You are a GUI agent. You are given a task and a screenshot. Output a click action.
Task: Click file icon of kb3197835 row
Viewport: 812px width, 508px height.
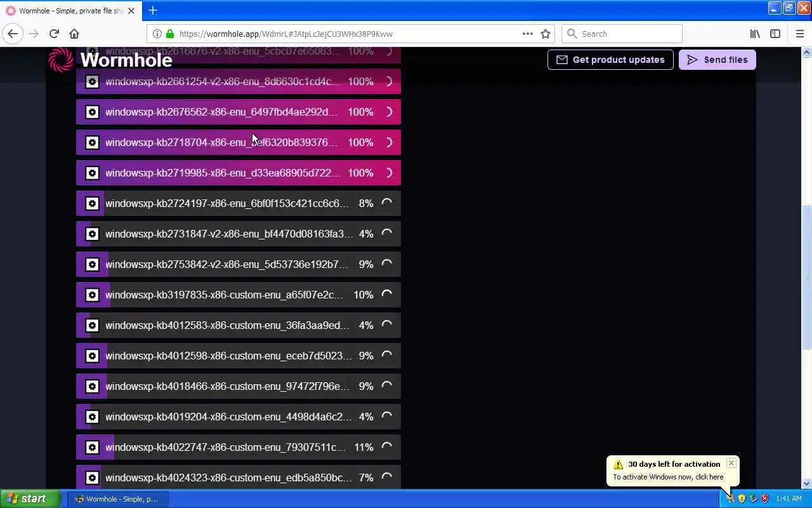coord(92,295)
